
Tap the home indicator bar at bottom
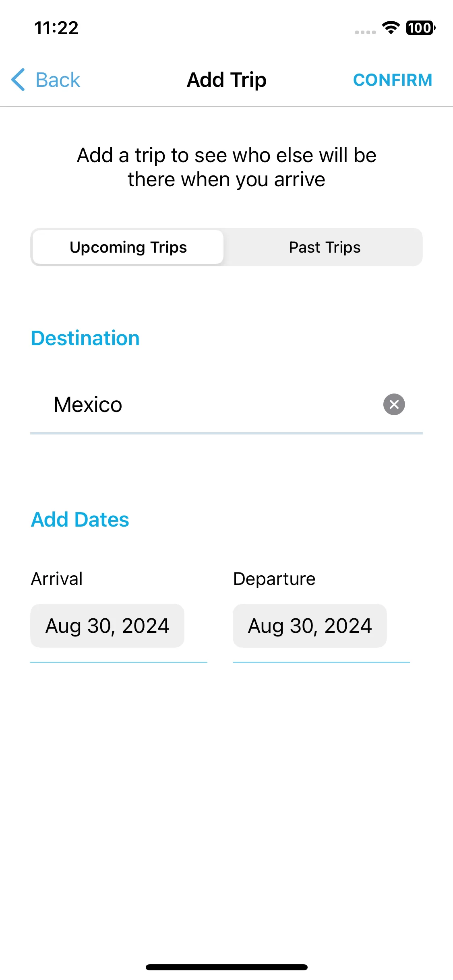pyautogui.click(x=227, y=967)
